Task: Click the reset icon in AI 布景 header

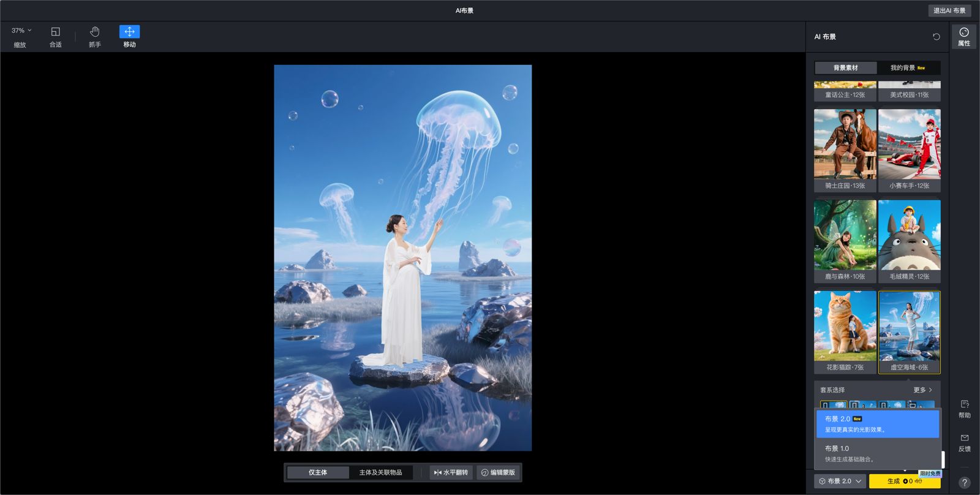Action: 936,37
